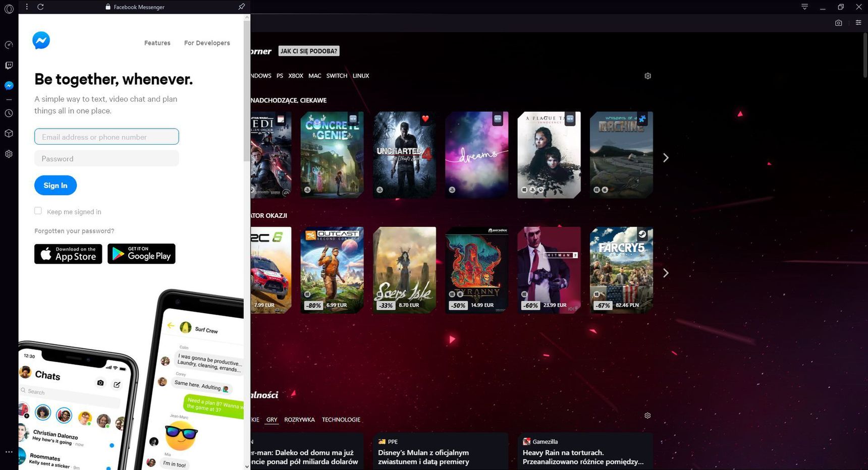The width and height of the screenshot is (868, 470).
Task: Open the Opera menu logo icon
Action: tap(9, 9)
